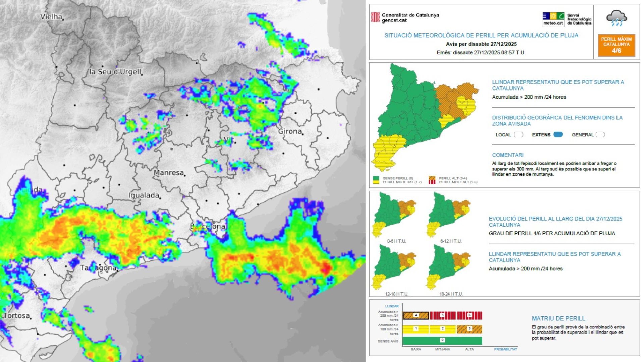Image resolution: width=644 pixels, height=362 pixels.
Task: Click the rain cloud warning icon
Action: point(616,18)
